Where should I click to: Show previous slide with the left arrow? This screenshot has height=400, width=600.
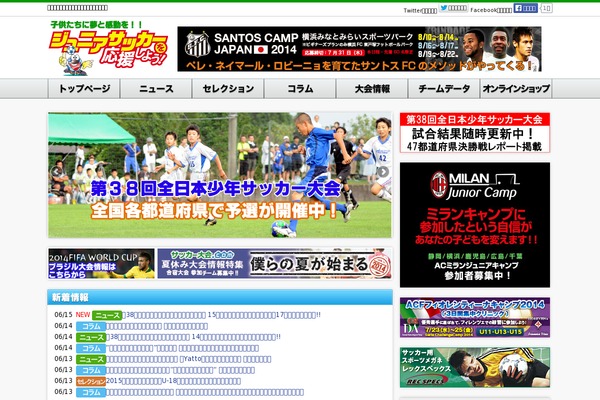tap(57, 172)
